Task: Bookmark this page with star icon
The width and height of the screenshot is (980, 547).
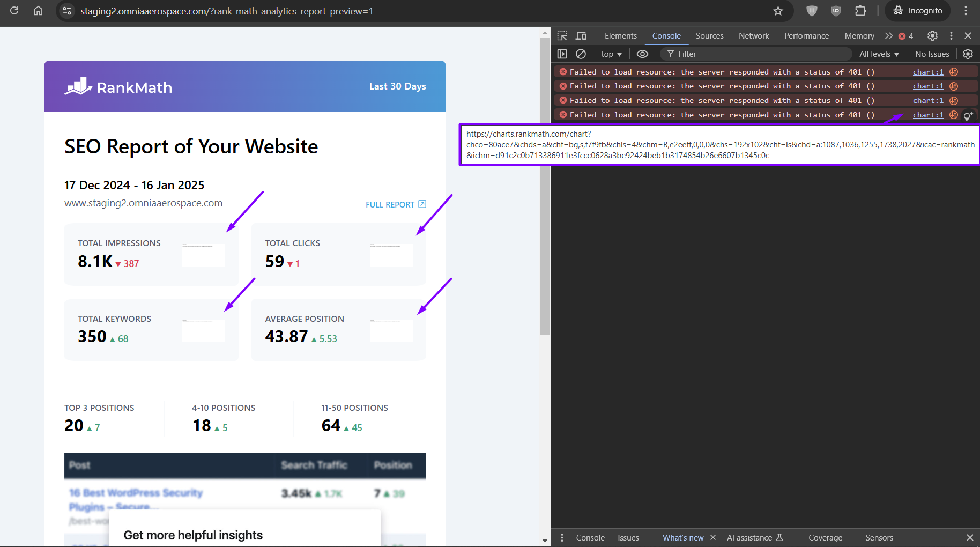Action: pos(778,11)
